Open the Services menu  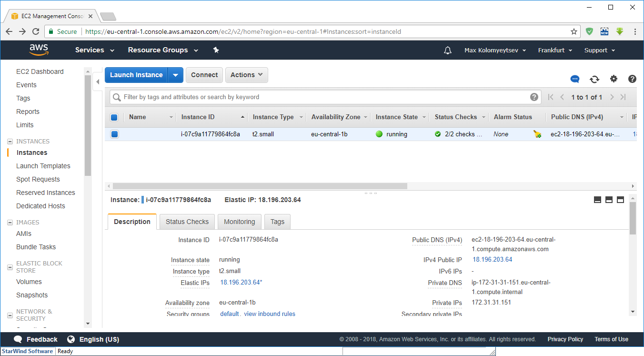pos(95,50)
